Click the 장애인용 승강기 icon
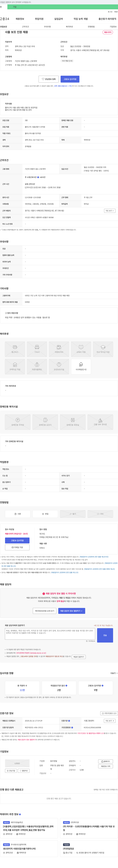 point(45,422)
